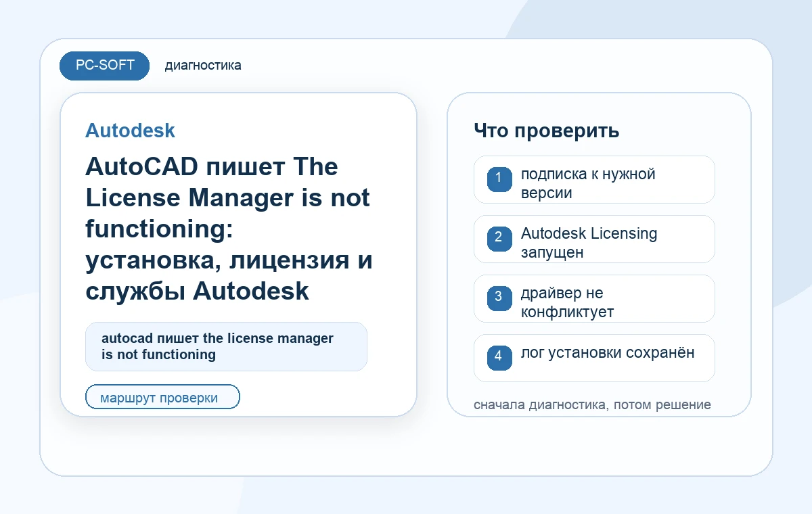The image size is (812, 514).
Task: Click the number 3 badge icon
Action: click(x=499, y=298)
